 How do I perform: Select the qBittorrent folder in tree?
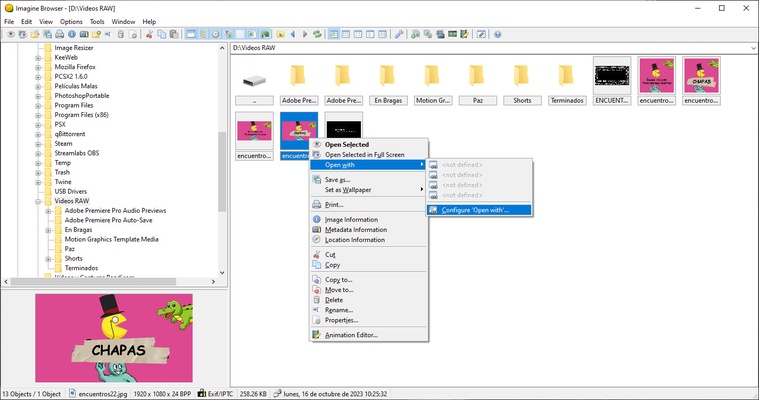tap(70, 134)
